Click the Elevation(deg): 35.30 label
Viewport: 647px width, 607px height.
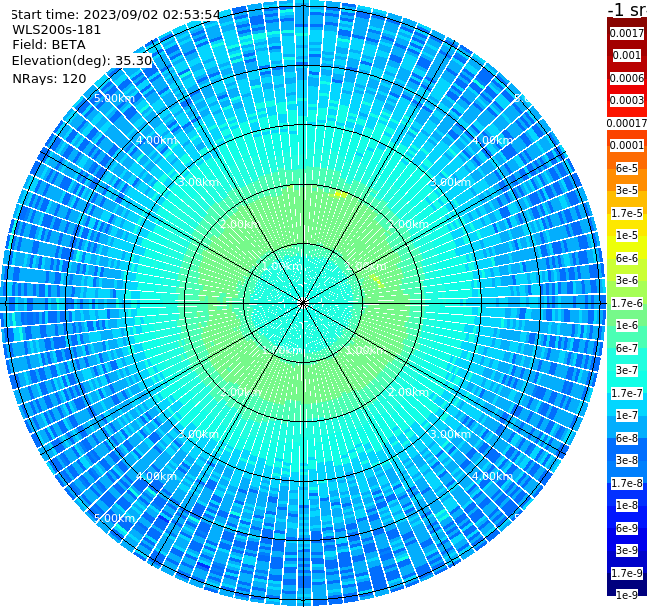pos(82,61)
